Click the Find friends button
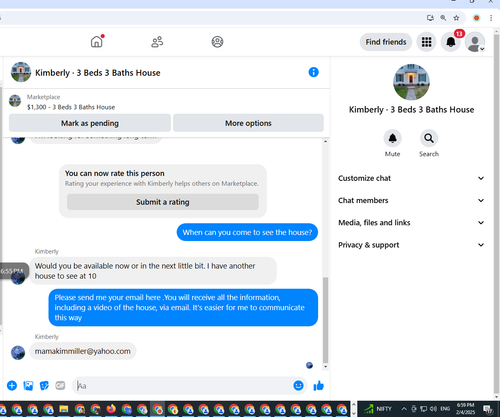Image resolution: width=500 pixels, height=417 pixels. click(x=386, y=42)
